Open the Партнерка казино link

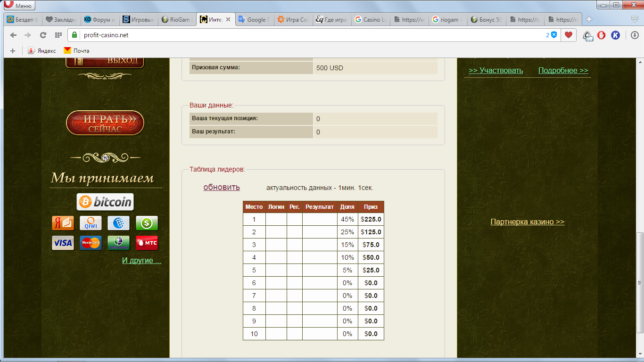(527, 222)
